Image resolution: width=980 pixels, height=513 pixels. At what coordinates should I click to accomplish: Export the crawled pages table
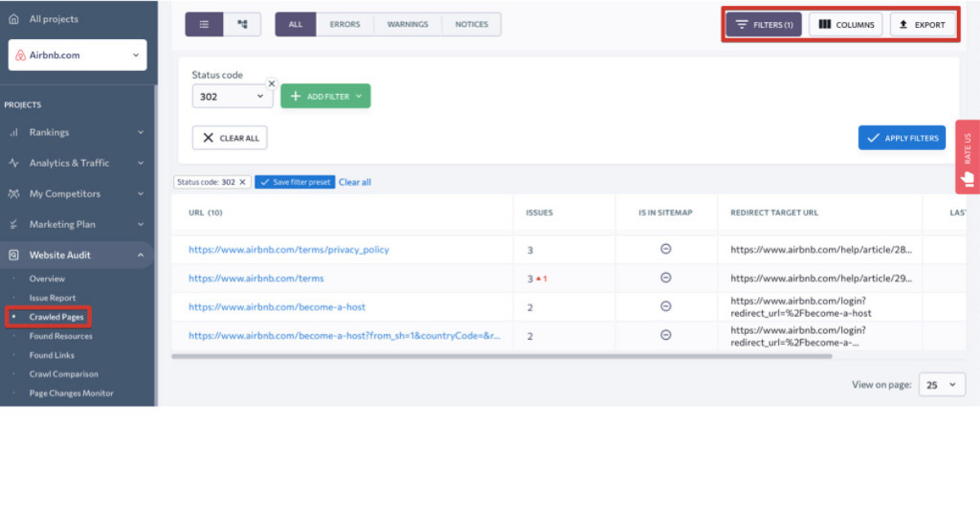922,25
